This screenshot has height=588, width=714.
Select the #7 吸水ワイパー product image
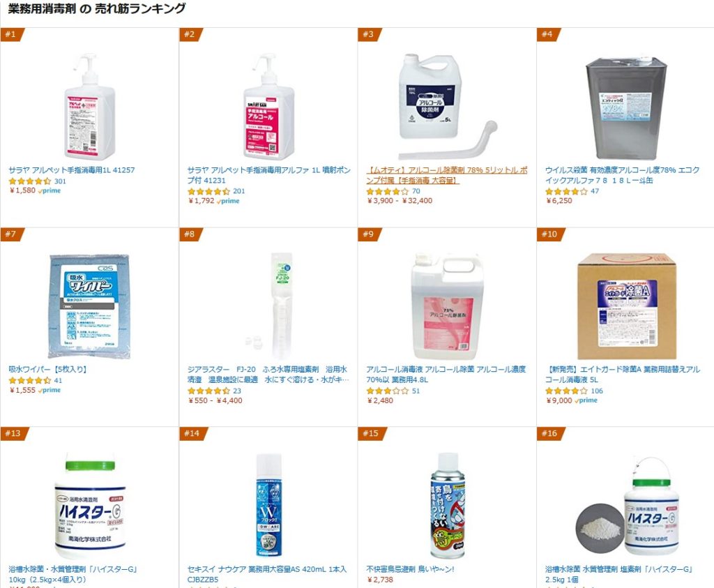coord(89,306)
